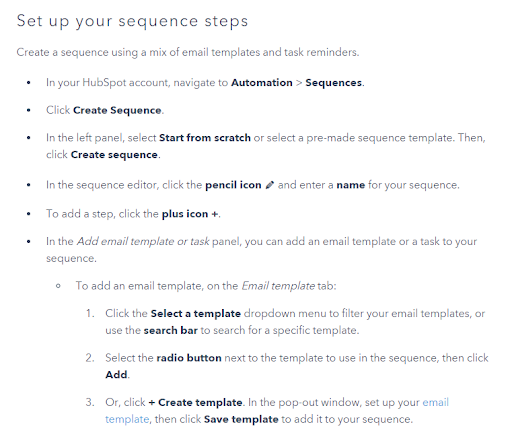The height and width of the screenshot is (443, 512).
Task: Click the 'Set up your sequence steps' heading
Action: tap(132, 21)
